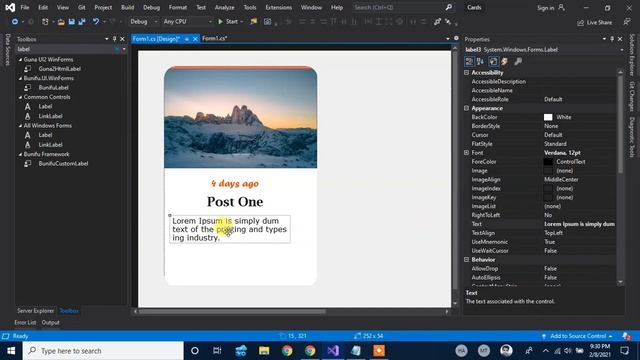Select BunifuLabel control in Toolbox

pyautogui.click(x=53, y=88)
